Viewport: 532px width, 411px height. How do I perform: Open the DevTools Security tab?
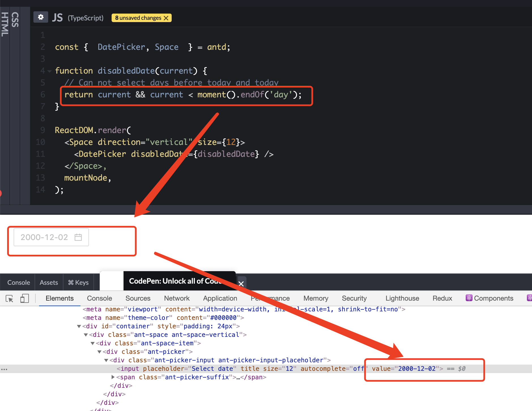354,298
